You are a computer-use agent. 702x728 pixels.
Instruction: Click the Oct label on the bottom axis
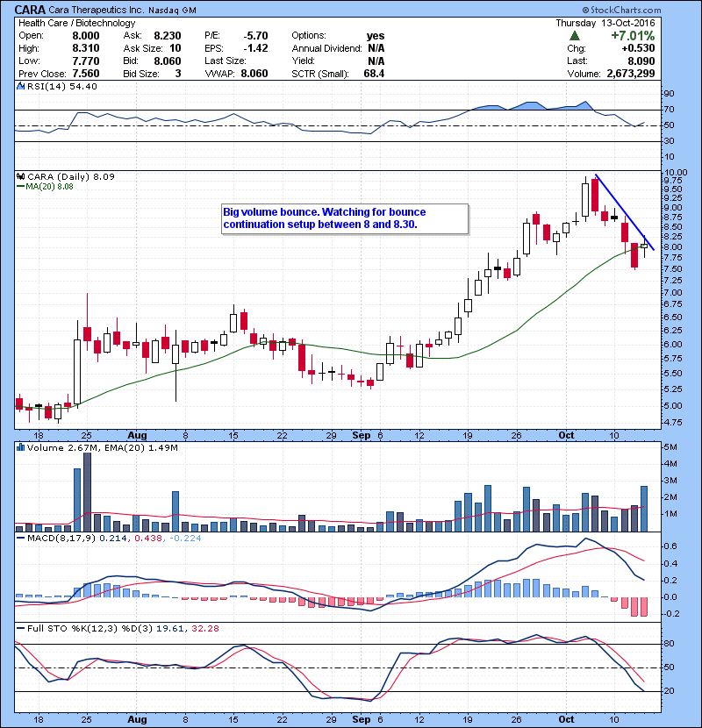(x=566, y=719)
